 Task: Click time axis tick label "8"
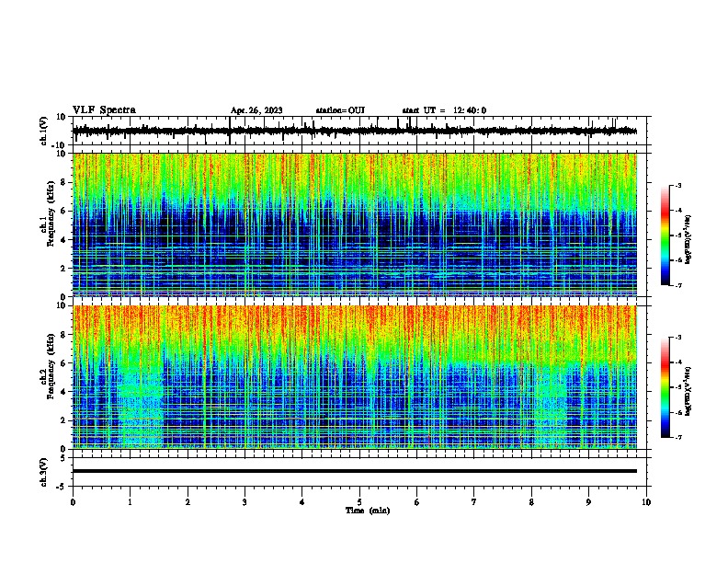(x=531, y=501)
